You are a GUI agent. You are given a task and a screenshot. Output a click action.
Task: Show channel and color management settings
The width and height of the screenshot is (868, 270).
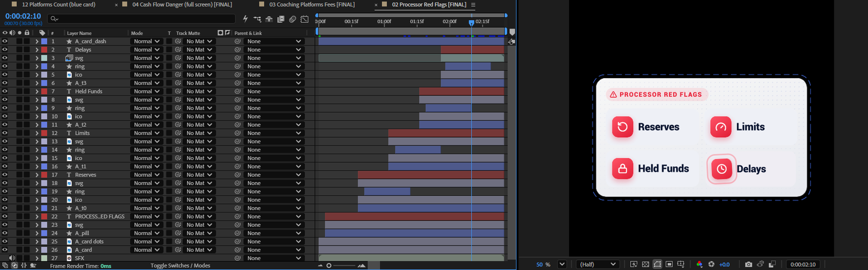(699, 264)
